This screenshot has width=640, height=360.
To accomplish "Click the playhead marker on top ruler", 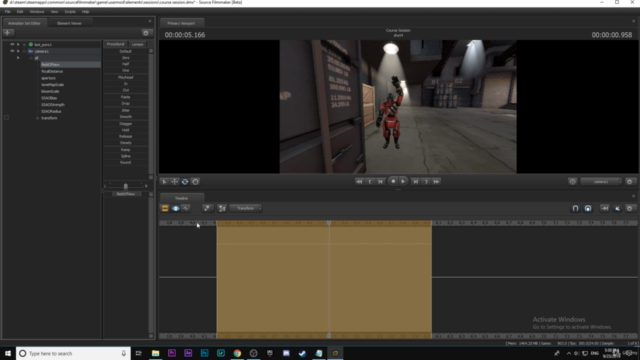I will [x=329, y=223].
